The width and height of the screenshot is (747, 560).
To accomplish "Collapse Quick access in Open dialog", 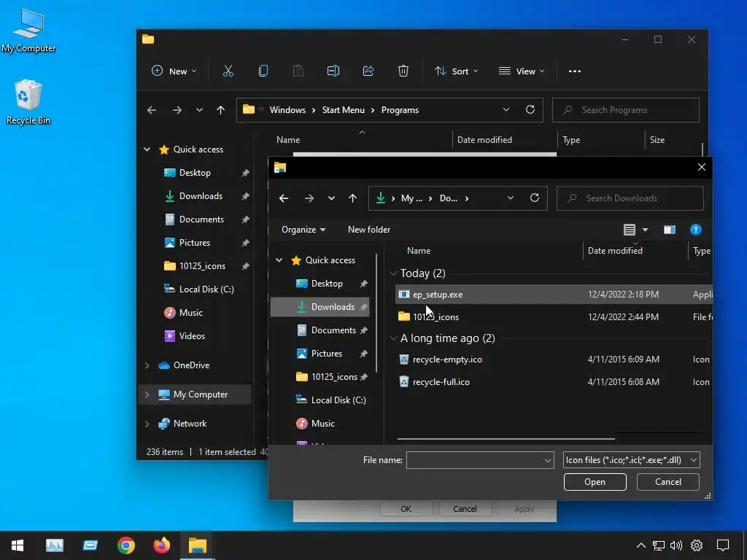I will click(x=279, y=260).
